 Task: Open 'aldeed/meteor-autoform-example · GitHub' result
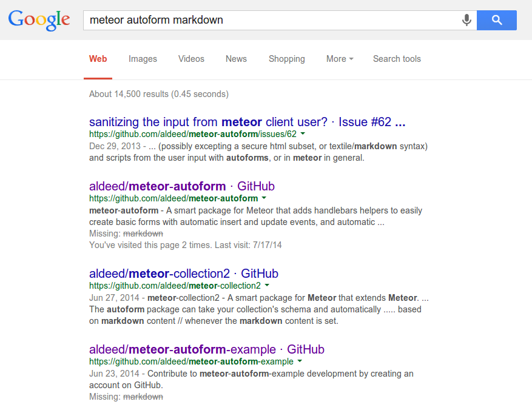[207, 349]
